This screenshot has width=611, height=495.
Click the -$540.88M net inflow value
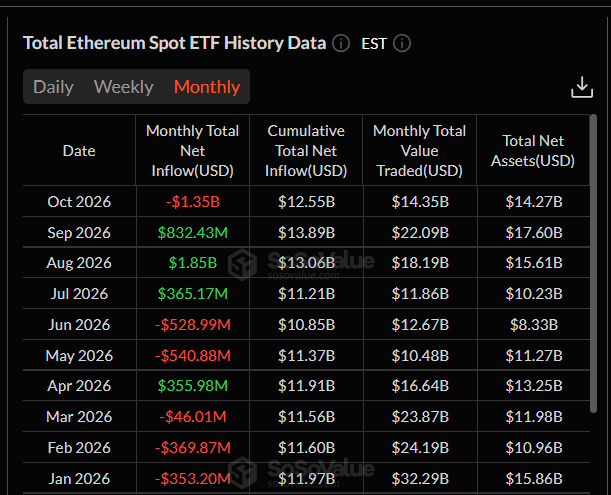pos(192,355)
